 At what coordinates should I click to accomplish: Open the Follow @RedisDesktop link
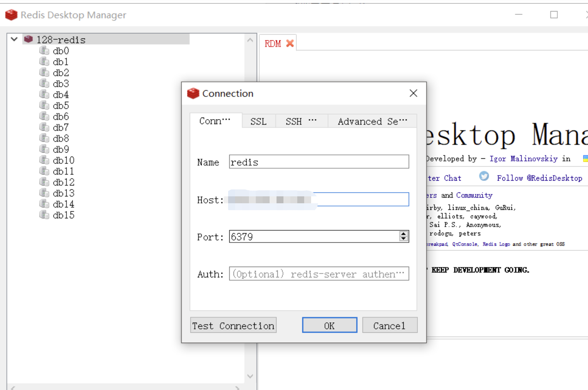(540, 178)
